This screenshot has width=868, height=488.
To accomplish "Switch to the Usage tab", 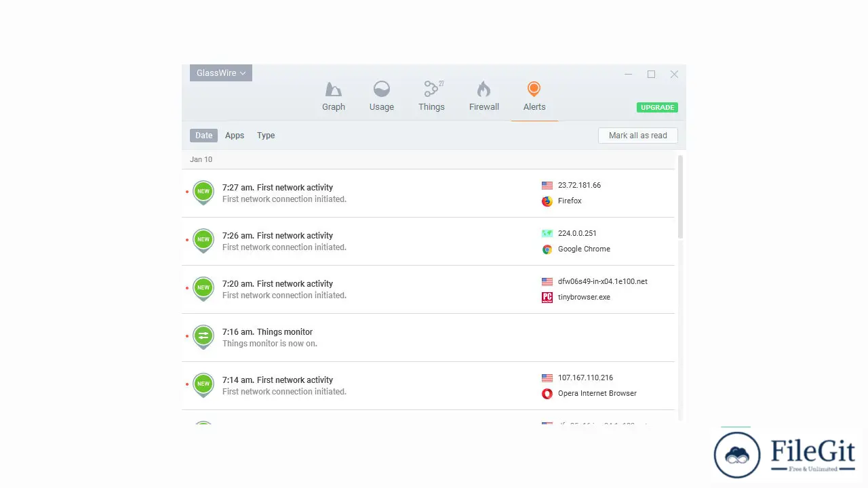I will tap(382, 96).
